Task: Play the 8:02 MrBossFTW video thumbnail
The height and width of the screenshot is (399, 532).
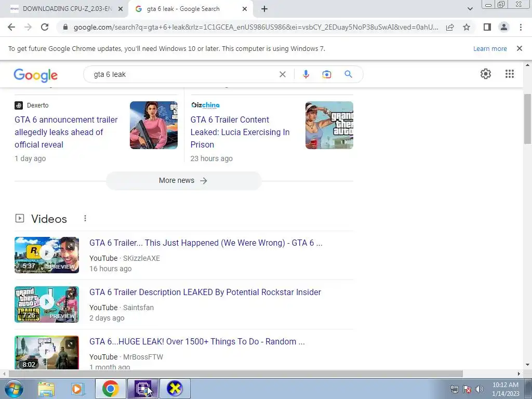Action: [47, 352]
